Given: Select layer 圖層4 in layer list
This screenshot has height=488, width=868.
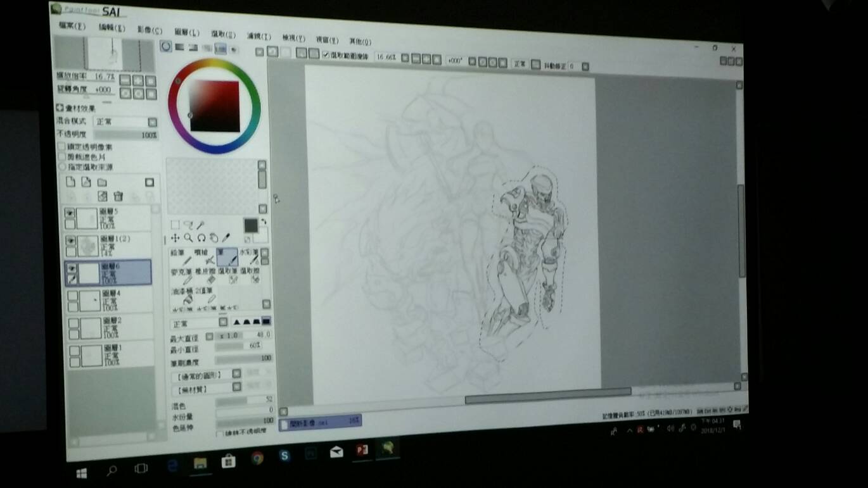Looking at the screenshot, I should point(109,299).
